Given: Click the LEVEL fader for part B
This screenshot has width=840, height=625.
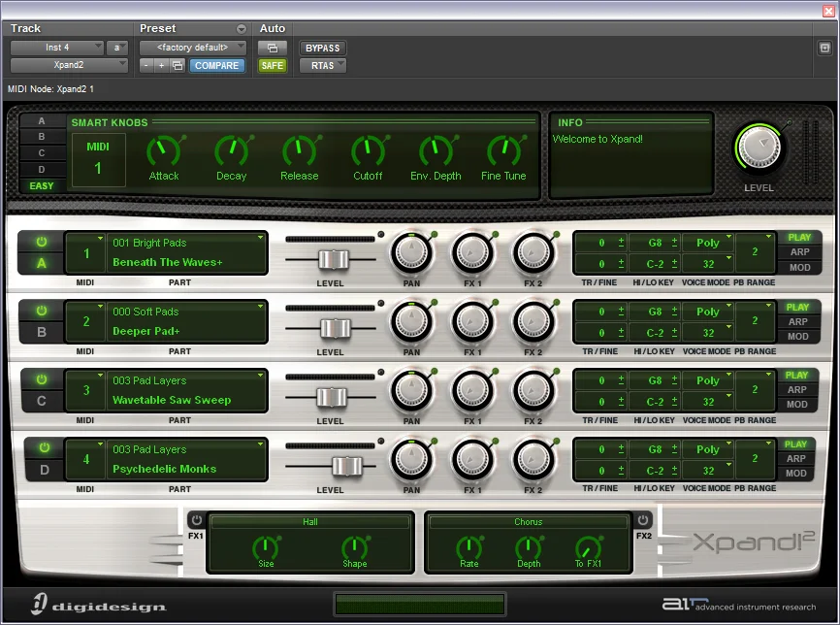Looking at the screenshot, I should point(336,329).
